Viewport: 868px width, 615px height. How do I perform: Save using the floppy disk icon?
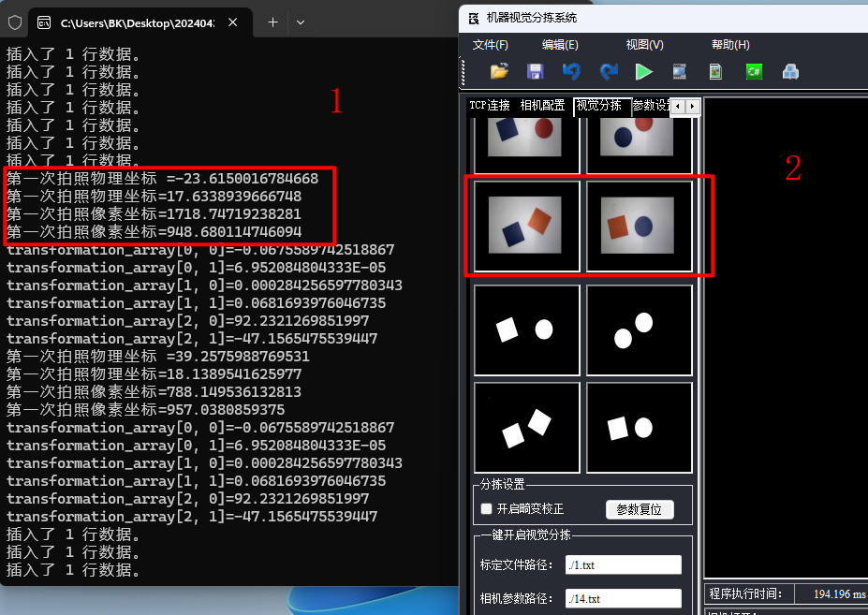click(x=535, y=71)
